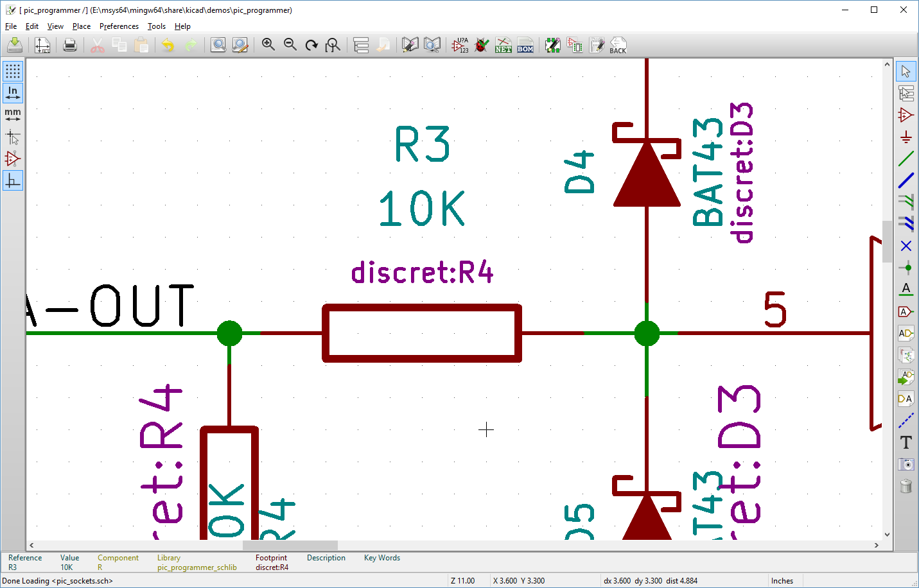Open the Preferences menu
Viewport: 919px width, 588px height.
[119, 26]
